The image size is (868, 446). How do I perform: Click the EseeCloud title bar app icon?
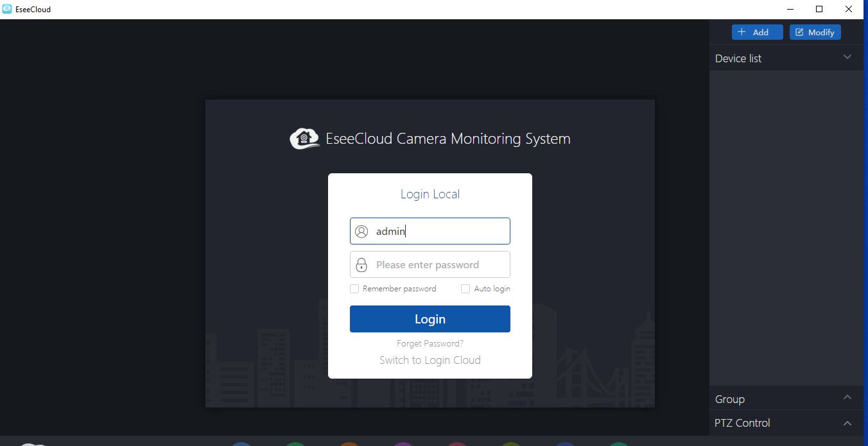pos(7,9)
